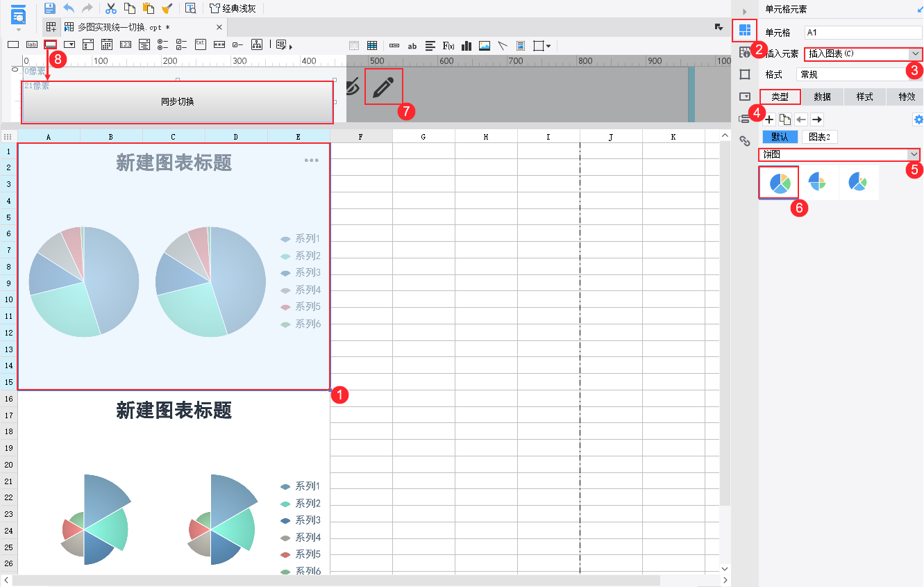Move chart tab left with arrow
Screen dimensions: 924x587
[x=801, y=119]
